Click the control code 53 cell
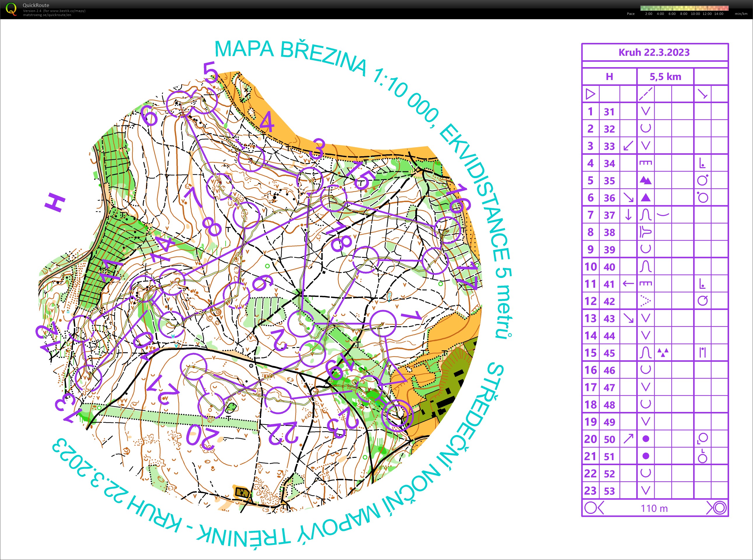Image resolution: width=753 pixels, height=560 pixels. (609, 491)
